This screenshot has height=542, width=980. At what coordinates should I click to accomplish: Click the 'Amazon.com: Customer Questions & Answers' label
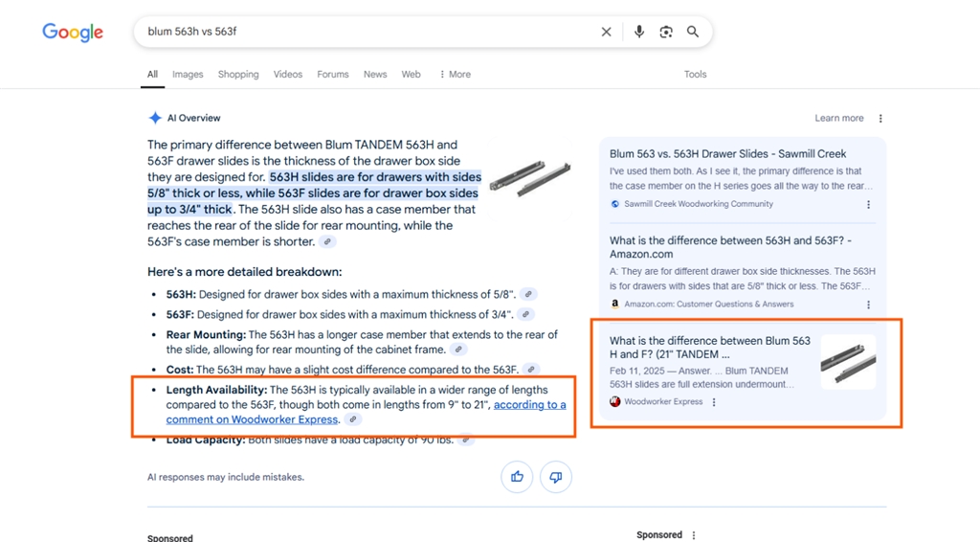709,304
